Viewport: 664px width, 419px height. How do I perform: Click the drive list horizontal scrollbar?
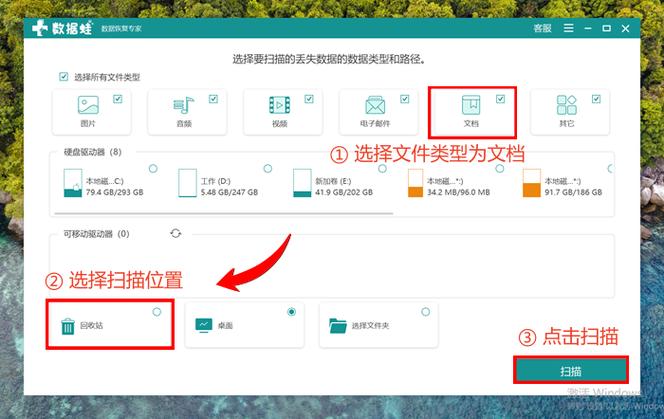coord(224,214)
